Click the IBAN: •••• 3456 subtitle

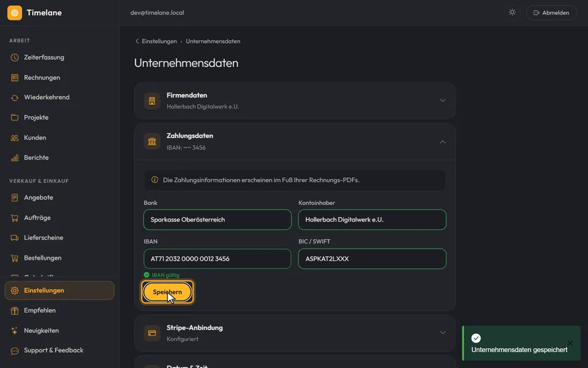(186, 148)
